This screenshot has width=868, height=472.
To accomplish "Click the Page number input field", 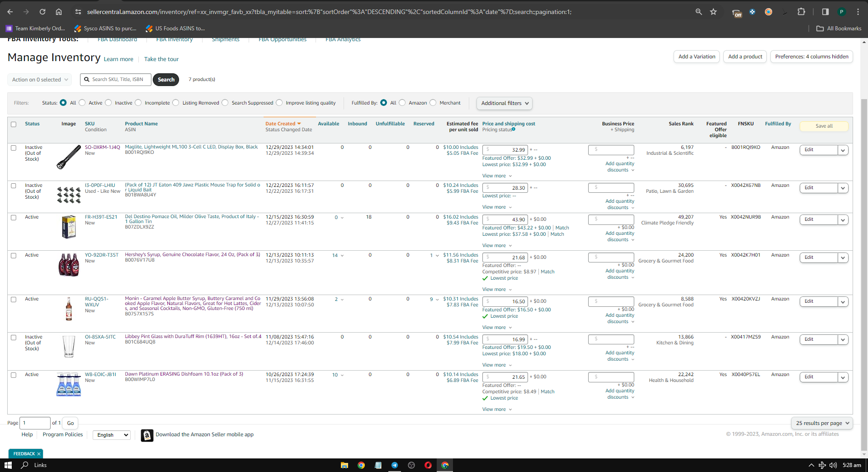I will point(35,423).
